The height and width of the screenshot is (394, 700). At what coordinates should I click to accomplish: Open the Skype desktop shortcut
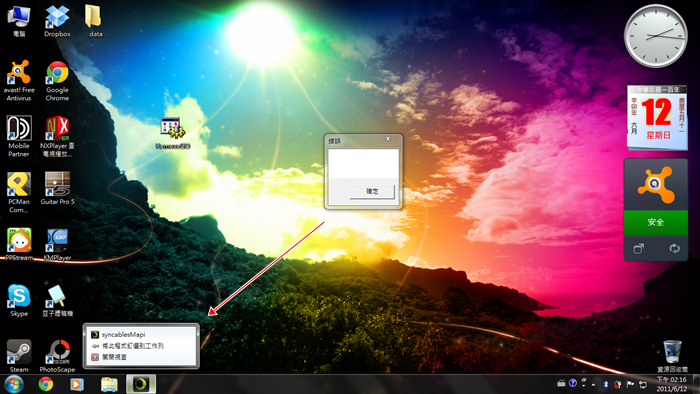19,300
